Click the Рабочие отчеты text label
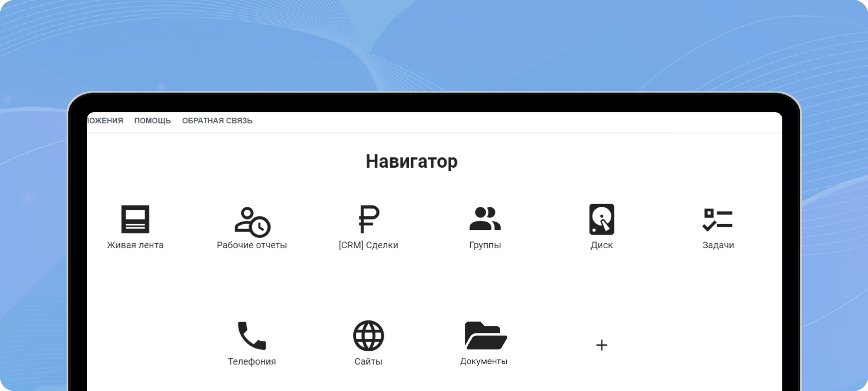Image resolution: width=868 pixels, height=391 pixels. click(x=252, y=245)
